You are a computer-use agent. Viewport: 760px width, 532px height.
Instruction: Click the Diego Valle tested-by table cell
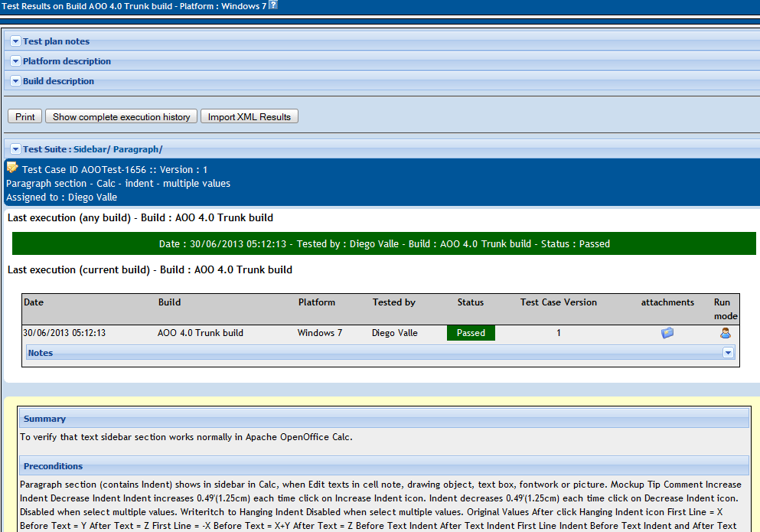(394, 333)
